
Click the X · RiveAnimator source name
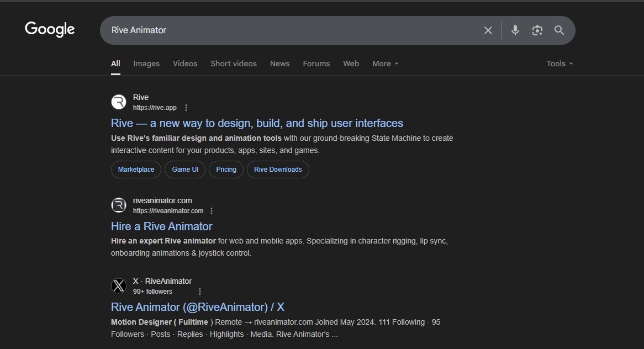[162, 281]
